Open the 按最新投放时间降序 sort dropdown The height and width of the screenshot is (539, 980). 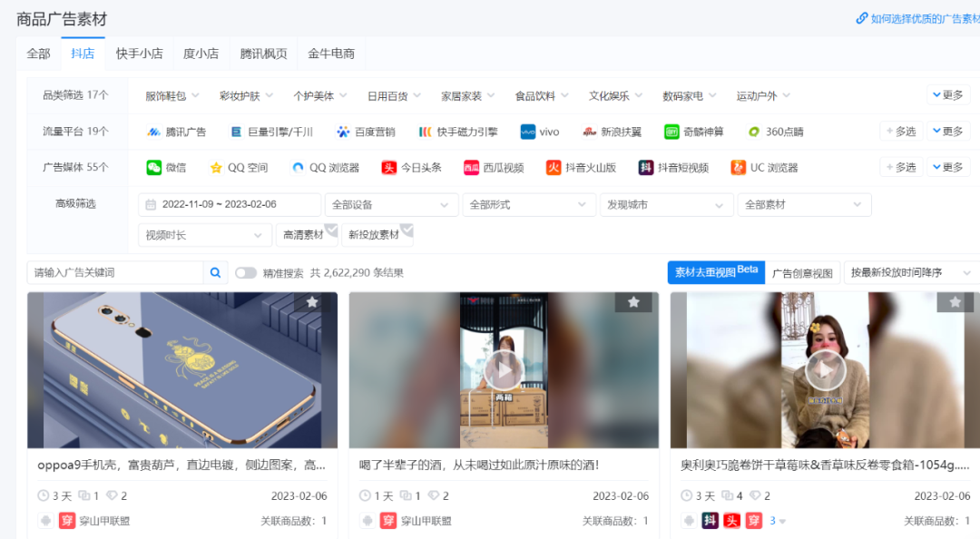click(912, 272)
